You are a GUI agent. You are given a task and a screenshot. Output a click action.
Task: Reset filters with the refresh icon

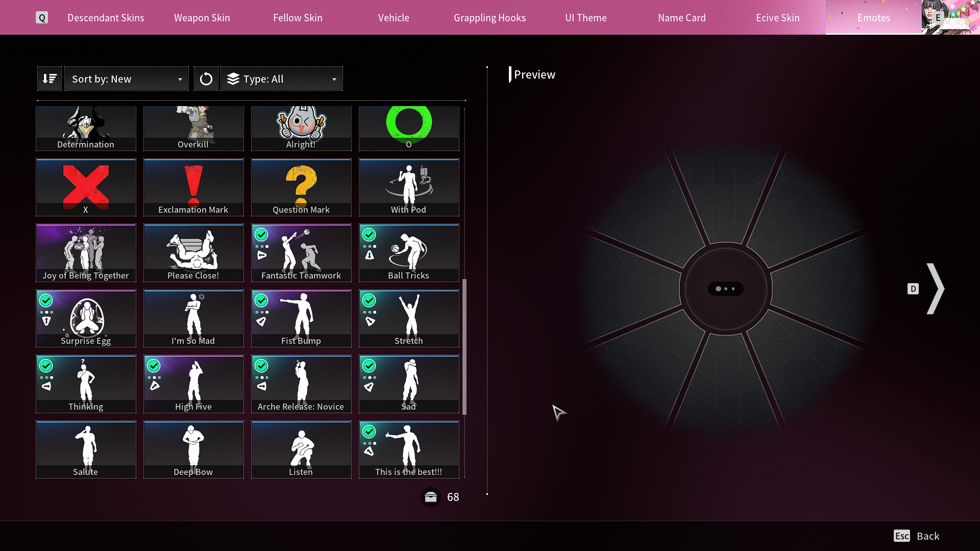(206, 79)
